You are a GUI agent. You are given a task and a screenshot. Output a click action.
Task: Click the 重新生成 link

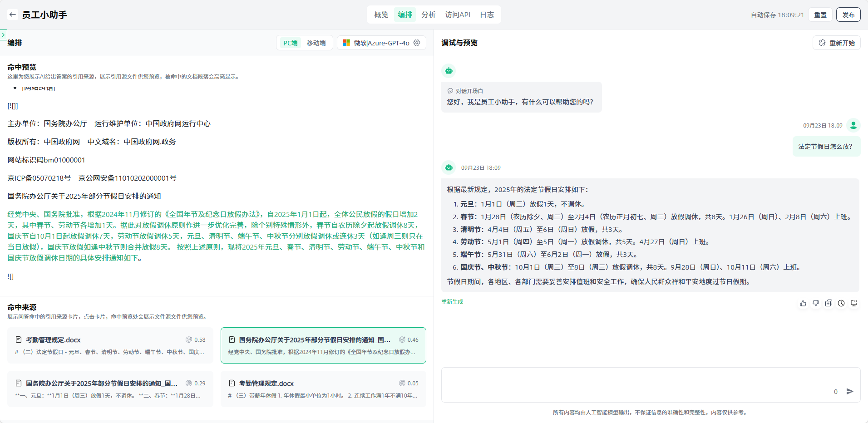pos(452,302)
